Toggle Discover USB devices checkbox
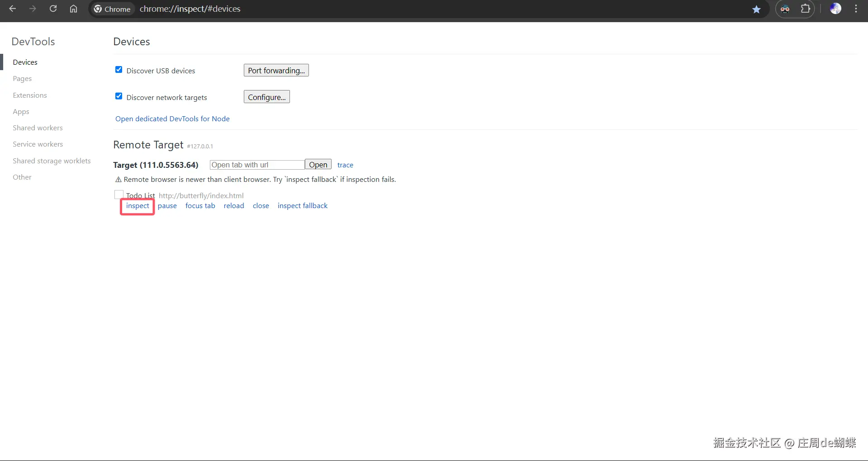868x461 pixels. pos(119,70)
